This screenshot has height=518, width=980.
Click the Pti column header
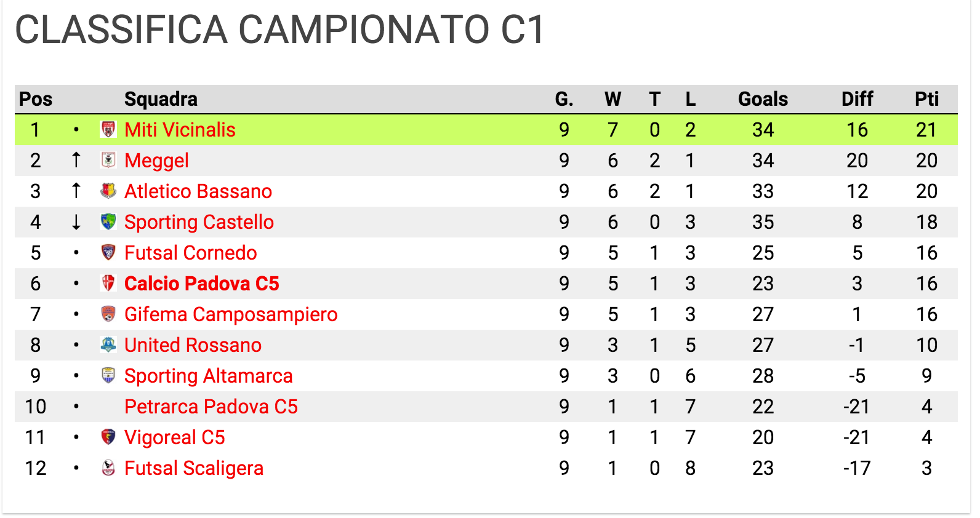926,99
